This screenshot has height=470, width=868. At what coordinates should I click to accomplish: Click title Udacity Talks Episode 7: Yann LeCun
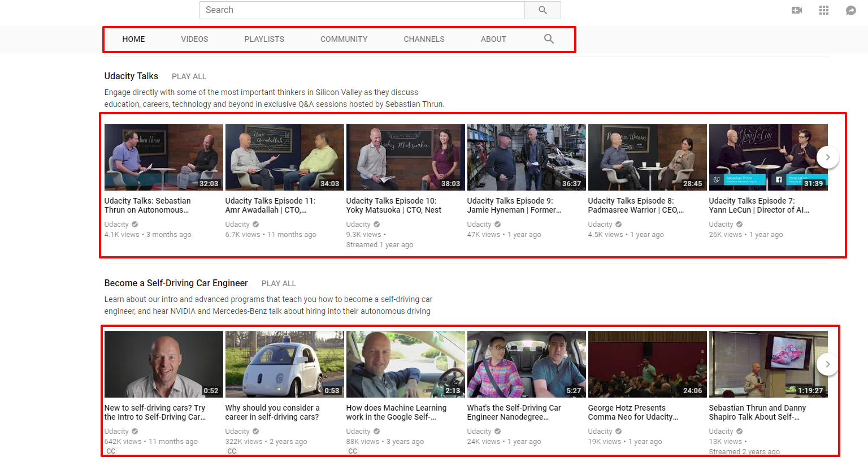tap(759, 205)
